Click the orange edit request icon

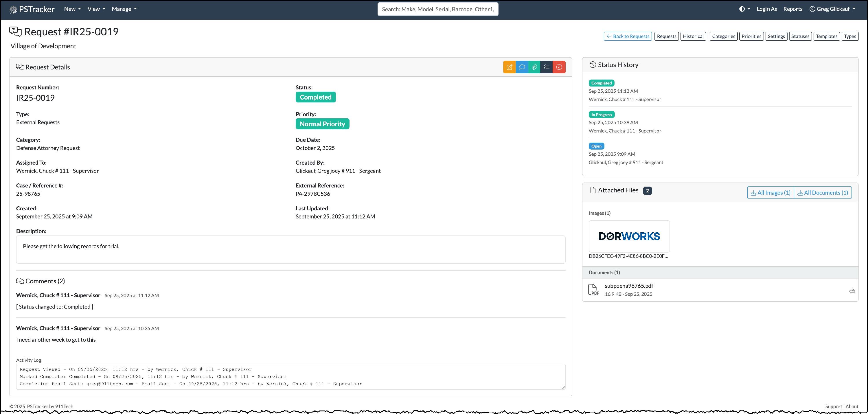[509, 67]
